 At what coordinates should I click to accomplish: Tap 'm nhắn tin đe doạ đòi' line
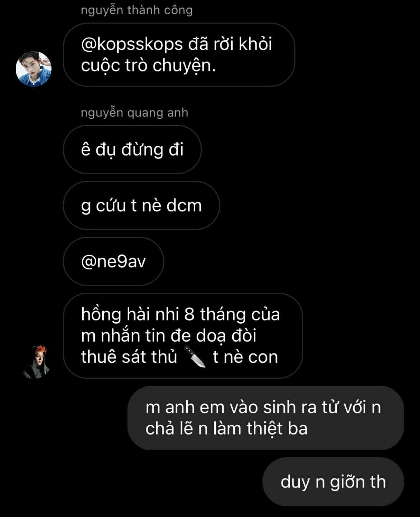click(169, 336)
